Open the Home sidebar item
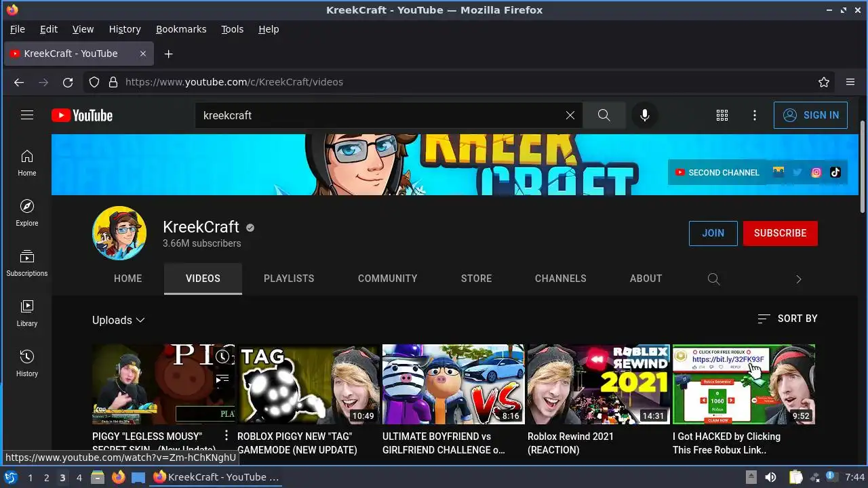The width and height of the screenshot is (868, 488). pos(27,163)
